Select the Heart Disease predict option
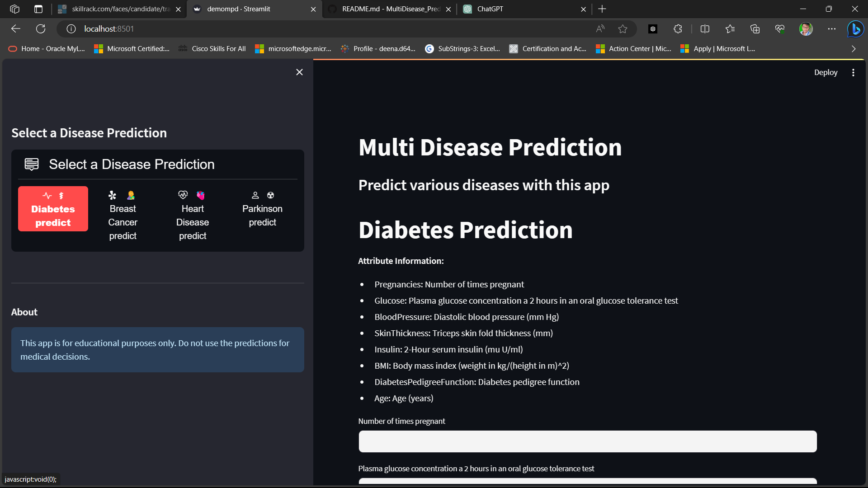 (193, 215)
